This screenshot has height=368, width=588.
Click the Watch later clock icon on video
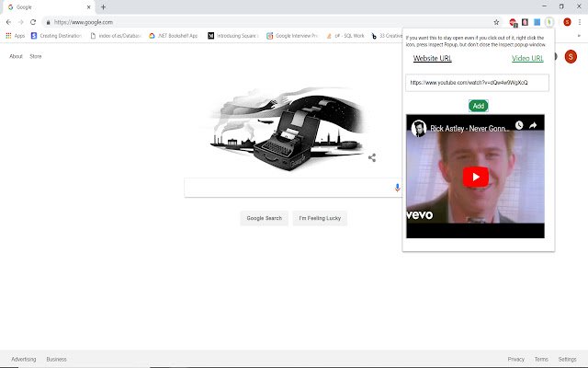(x=519, y=125)
